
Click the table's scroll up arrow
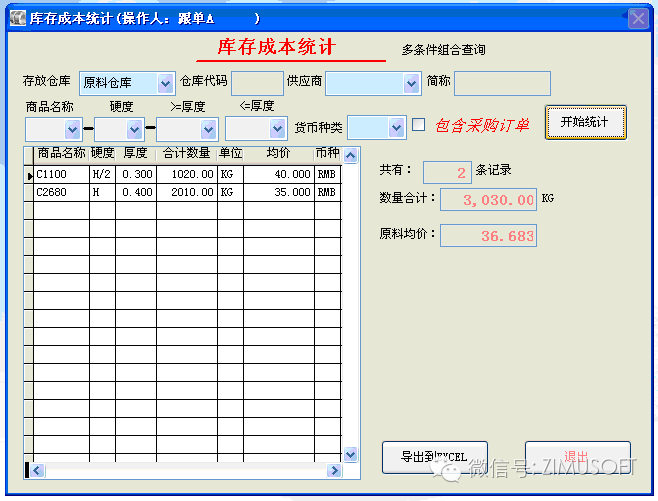click(350, 155)
